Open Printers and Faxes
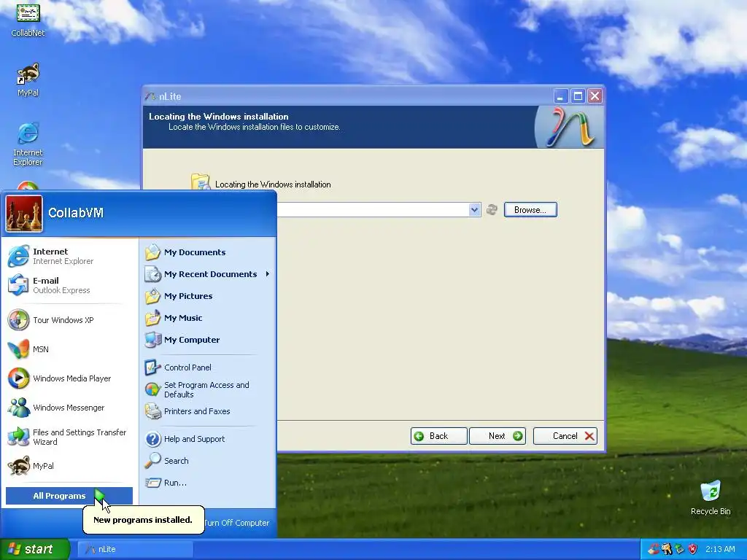The width and height of the screenshot is (747, 560). click(x=208, y=411)
